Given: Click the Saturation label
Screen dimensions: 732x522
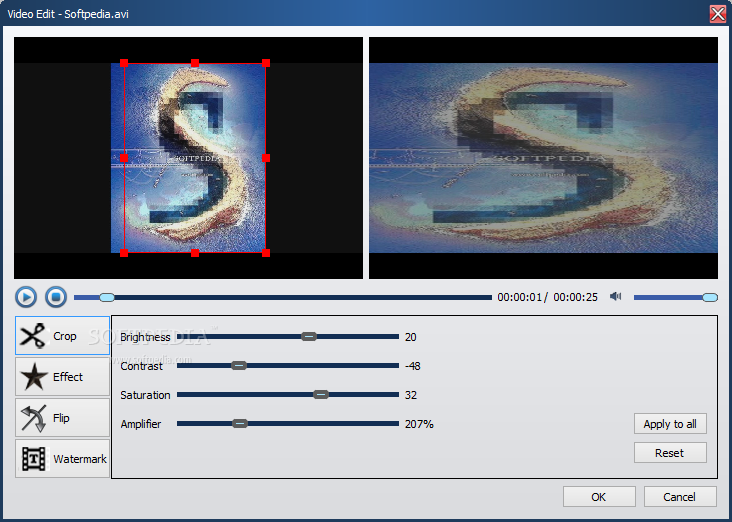Looking at the screenshot, I should 145,395.
